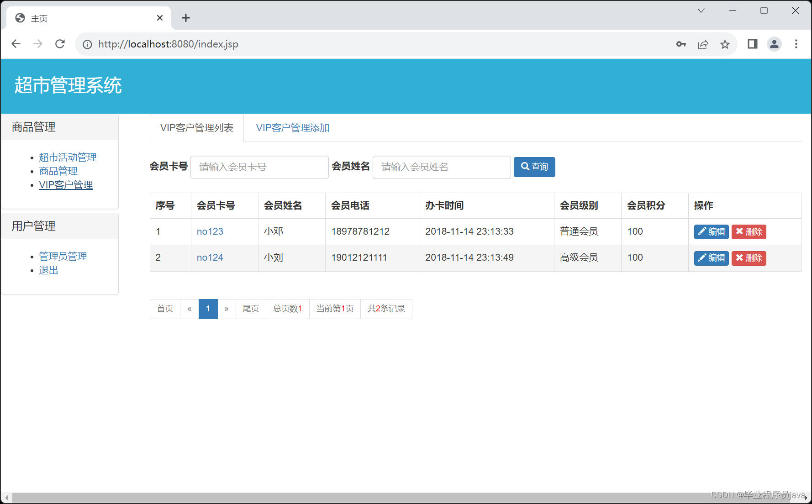Click timestamp 2018-11-14 23:13:49
The width and height of the screenshot is (812, 504).
469,257
